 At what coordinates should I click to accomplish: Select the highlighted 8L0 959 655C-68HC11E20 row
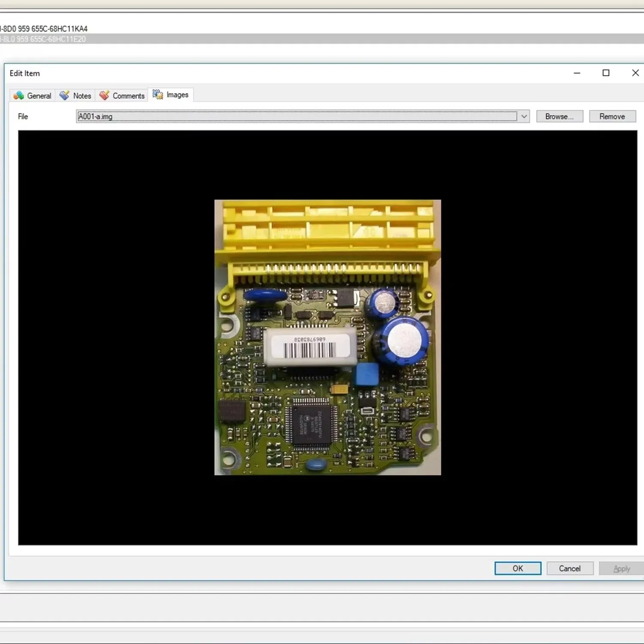pyautogui.click(x=43, y=39)
